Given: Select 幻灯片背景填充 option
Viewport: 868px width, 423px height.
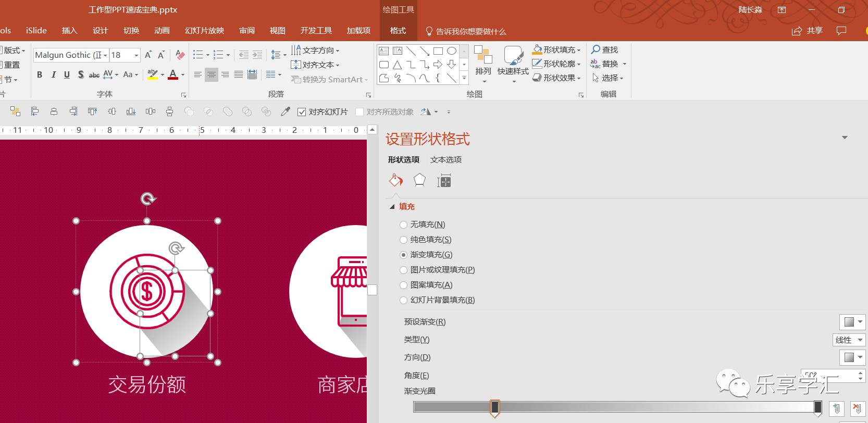Looking at the screenshot, I should point(437,300).
